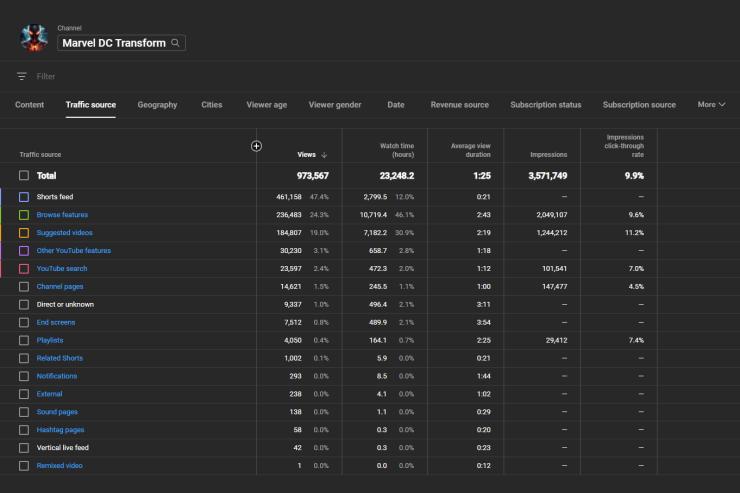Check the Sound pages checkbox

pos(24,412)
